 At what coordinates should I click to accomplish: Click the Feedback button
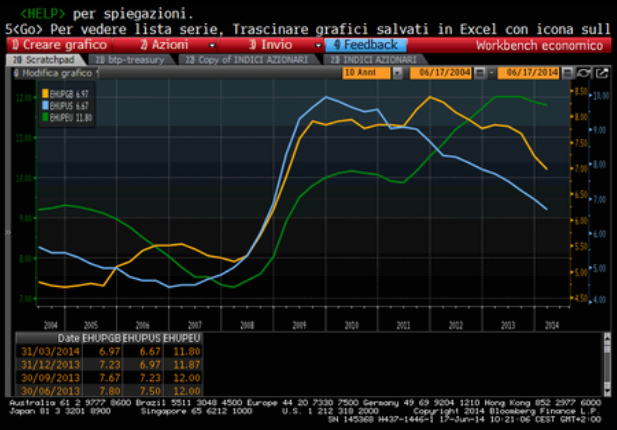click(x=365, y=45)
